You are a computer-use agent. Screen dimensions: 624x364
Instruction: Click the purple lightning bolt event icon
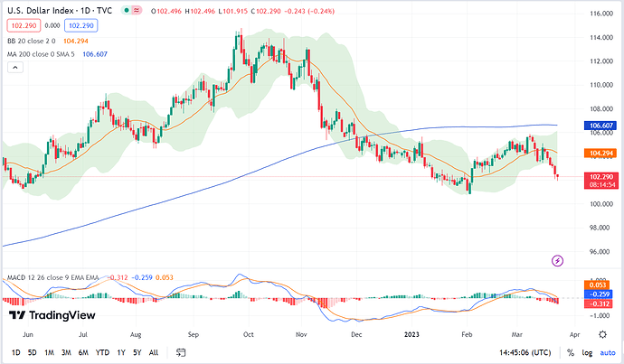(558, 261)
